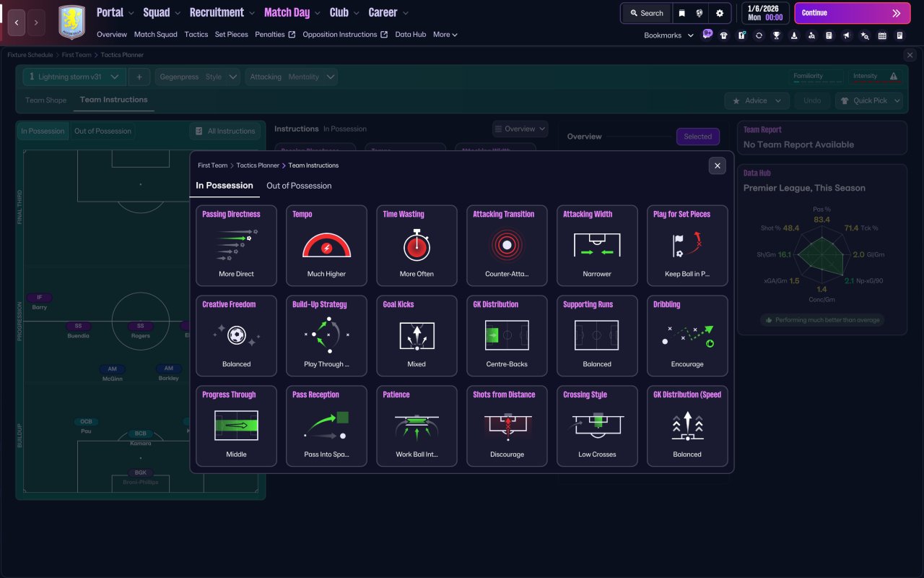
Task: Open the Crossing Style card
Action: click(597, 426)
